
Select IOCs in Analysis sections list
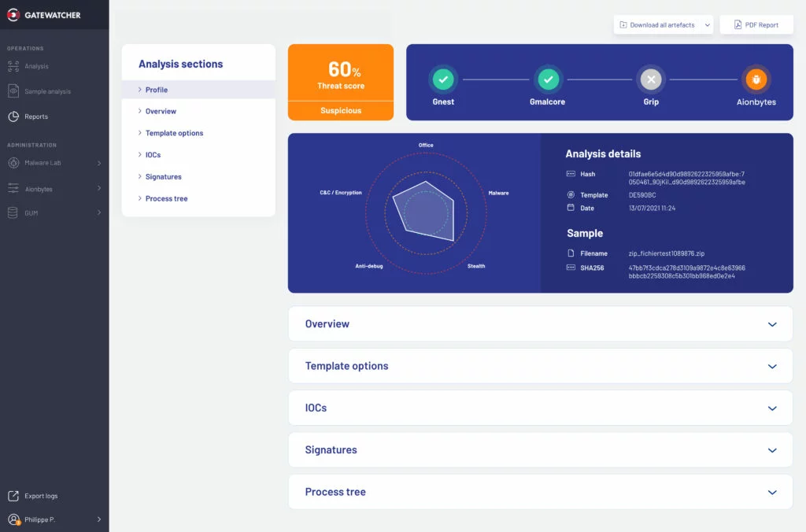198,155
